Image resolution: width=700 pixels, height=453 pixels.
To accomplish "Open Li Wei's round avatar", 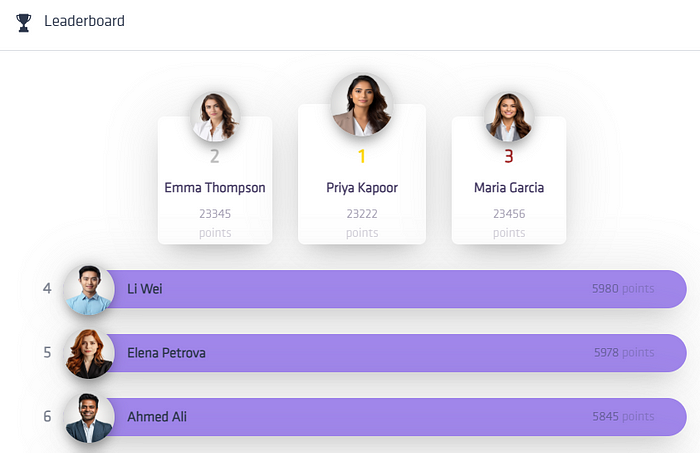I will point(89,289).
